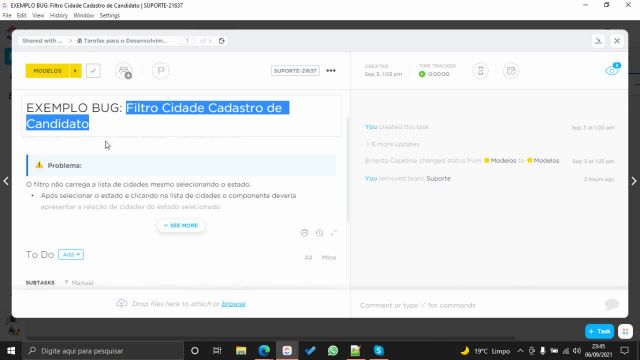Image resolution: width=640 pixels, height=360 pixels.
Task: Add assignee via people icon
Action: 124,71
